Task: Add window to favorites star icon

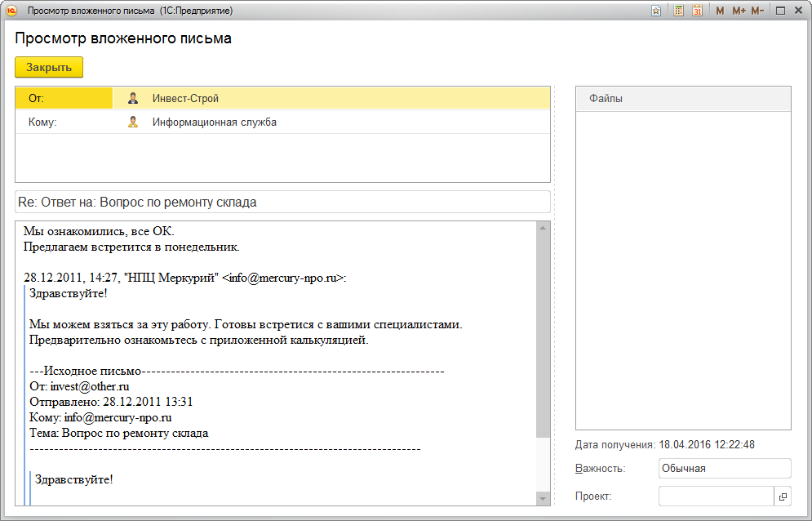Action: pos(656,11)
